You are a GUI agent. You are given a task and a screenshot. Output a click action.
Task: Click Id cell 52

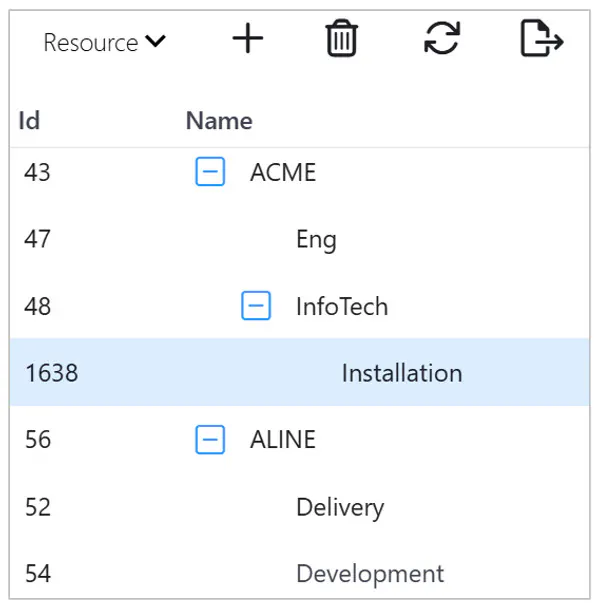(38, 507)
